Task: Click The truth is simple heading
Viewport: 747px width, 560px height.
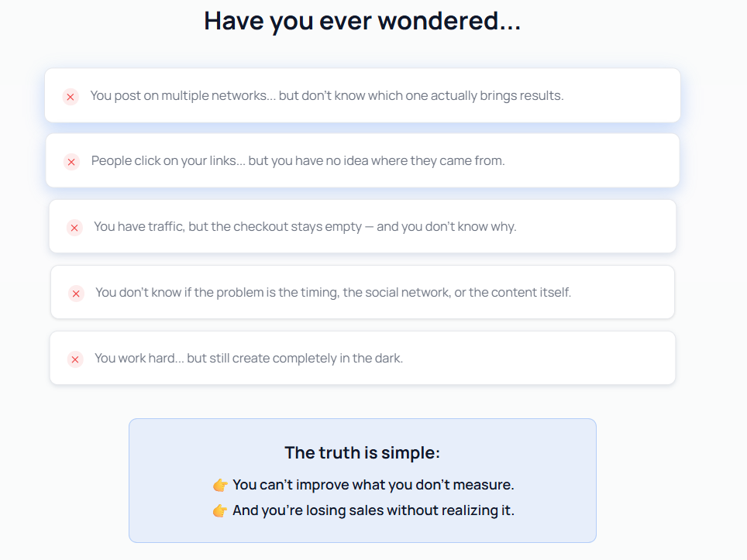Action: pos(362,453)
